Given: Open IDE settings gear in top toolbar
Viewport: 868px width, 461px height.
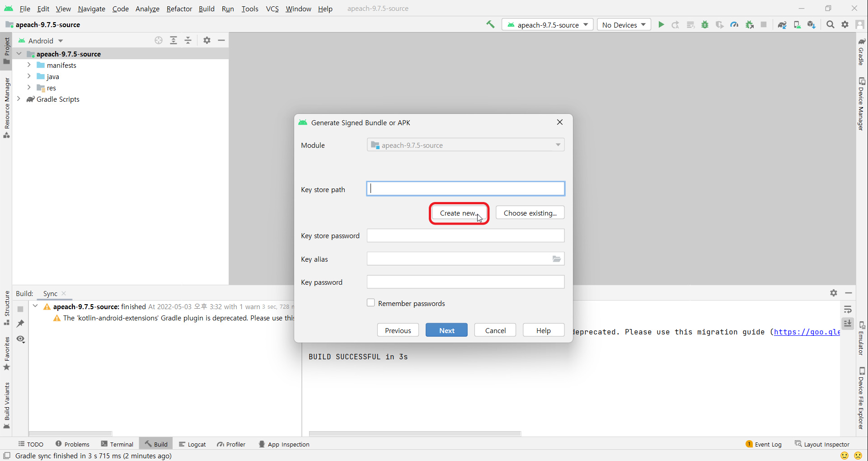Looking at the screenshot, I should [x=845, y=24].
